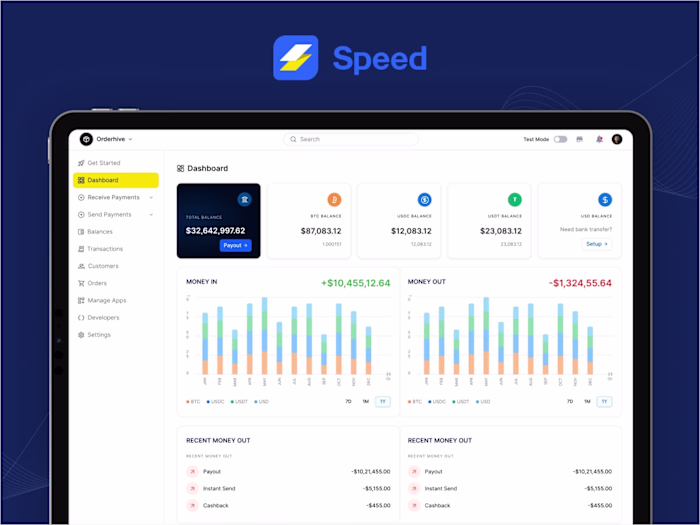Click USDT balance value $23,083.12
Viewport: 700px width, 525px height.
point(501,231)
